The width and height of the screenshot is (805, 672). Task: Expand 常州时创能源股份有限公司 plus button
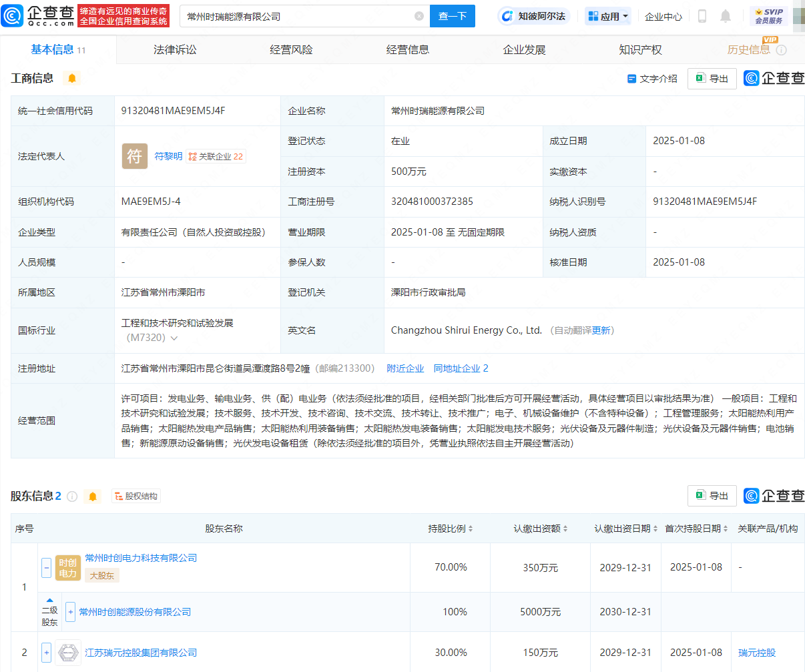(x=71, y=612)
